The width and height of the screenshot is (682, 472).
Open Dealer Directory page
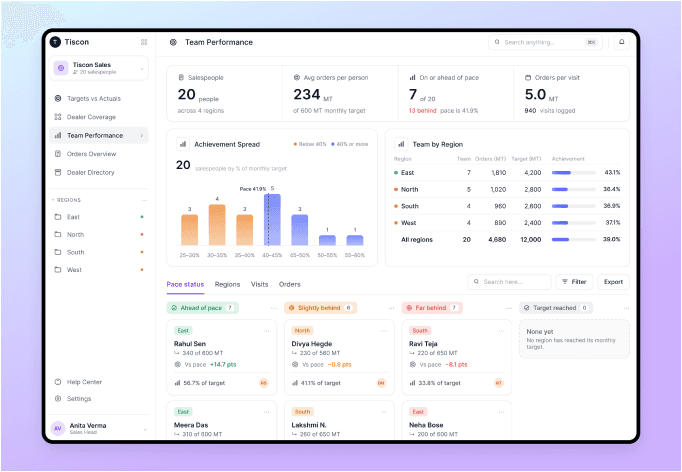click(x=99, y=172)
